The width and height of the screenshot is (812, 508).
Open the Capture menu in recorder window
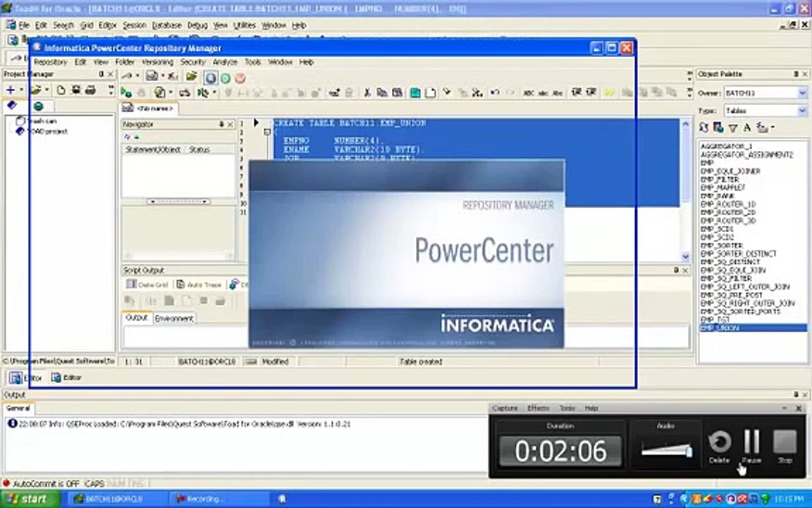505,409
